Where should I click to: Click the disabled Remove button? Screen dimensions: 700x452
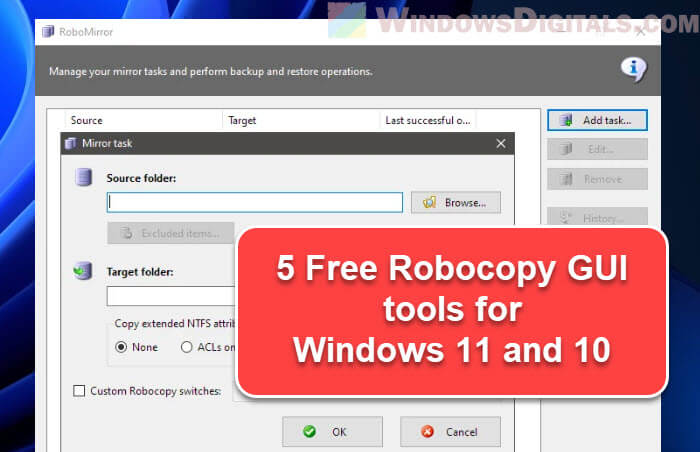tap(597, 179)
